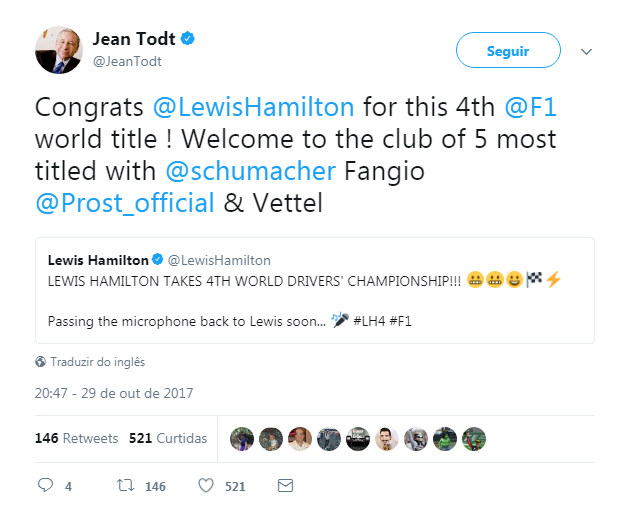The height and width of the screenshot is (517, 631).
Task: Send tweet via the envelope message icon
Action: coord(285,486)
